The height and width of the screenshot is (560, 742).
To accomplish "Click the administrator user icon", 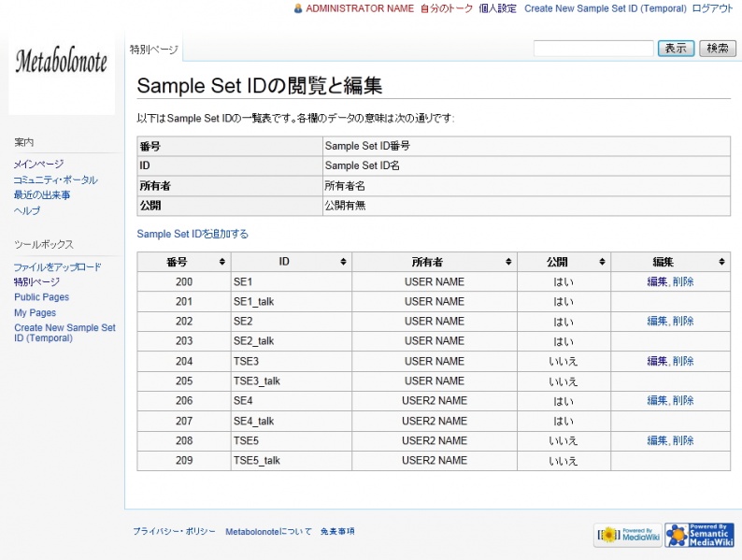I will tap(298, 8).
